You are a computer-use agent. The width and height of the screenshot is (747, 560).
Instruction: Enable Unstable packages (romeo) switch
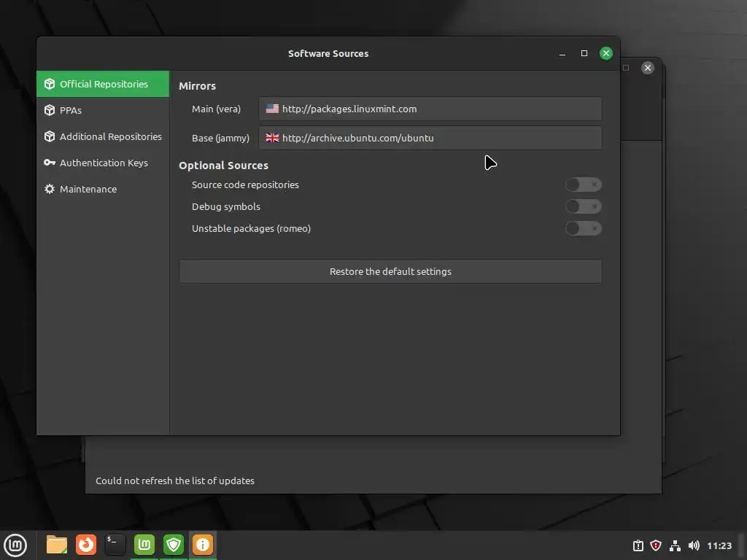click(583, 228)
